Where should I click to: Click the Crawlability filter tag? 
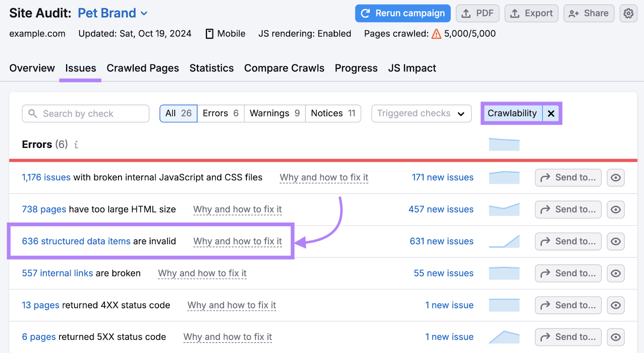tap(512, 114)
